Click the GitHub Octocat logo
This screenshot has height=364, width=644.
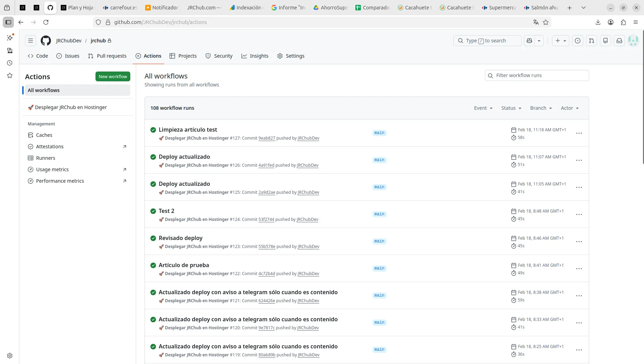click(x=46, y=41)
